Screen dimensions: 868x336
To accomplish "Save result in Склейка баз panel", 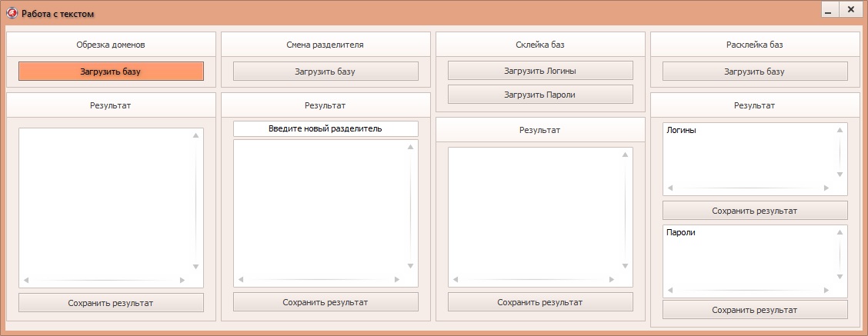I will pyautogui.click(x=540, y=302).
